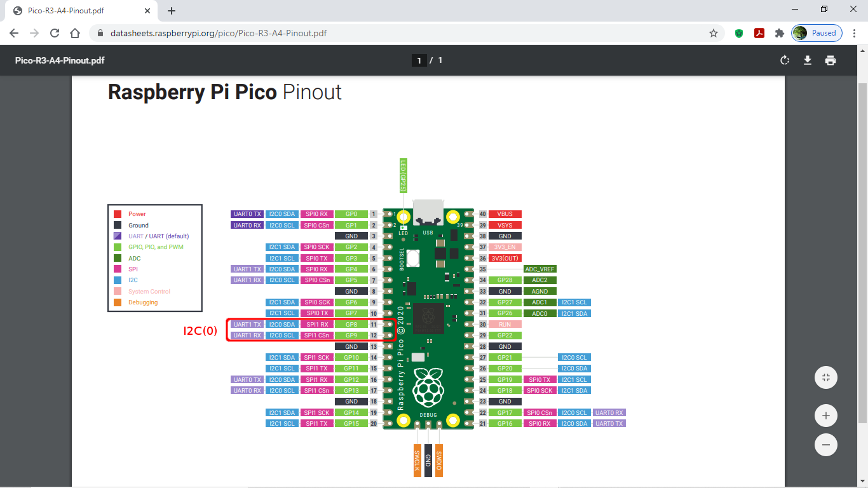Click the PDF page number field
Image resolution: width=868 pixels, height=488 pixels.
click(x=419, y=60)
